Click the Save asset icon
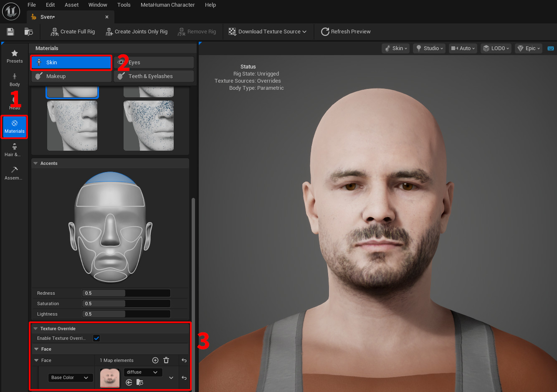The width and height of the screenshot is (557, 392). pos(10,32)
